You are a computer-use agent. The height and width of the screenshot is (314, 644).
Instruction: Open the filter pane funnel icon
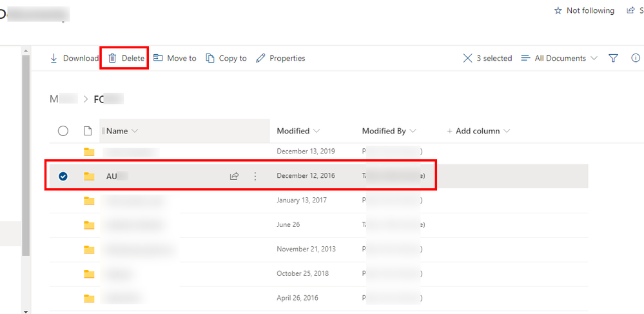pos(614,58)
